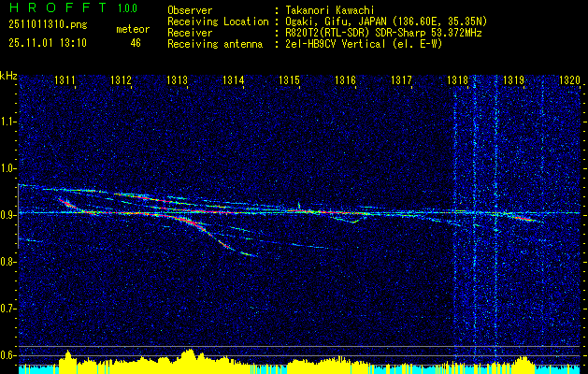Click the HROFFT title text
588x374 pixels.
pos(58,7)
